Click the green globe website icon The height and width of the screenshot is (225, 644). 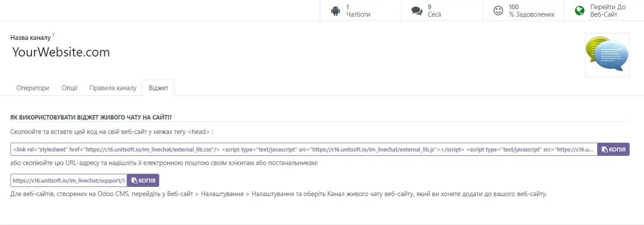[x=580, y=11]
